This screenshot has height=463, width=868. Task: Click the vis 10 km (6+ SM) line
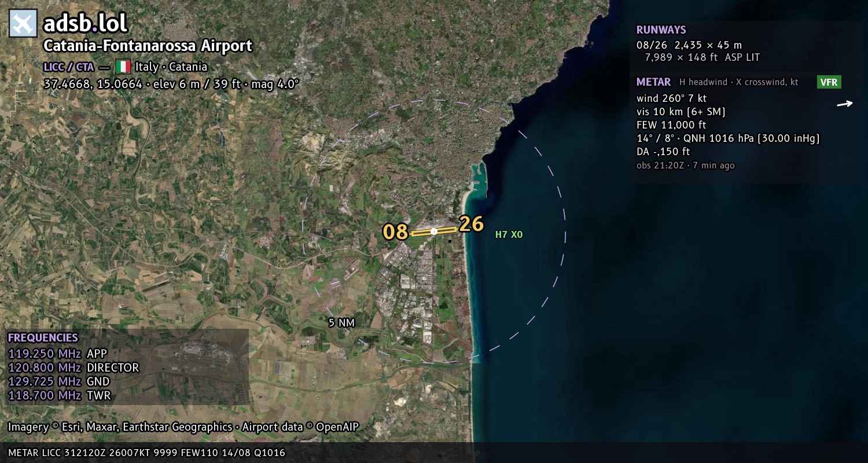(681, 112)
